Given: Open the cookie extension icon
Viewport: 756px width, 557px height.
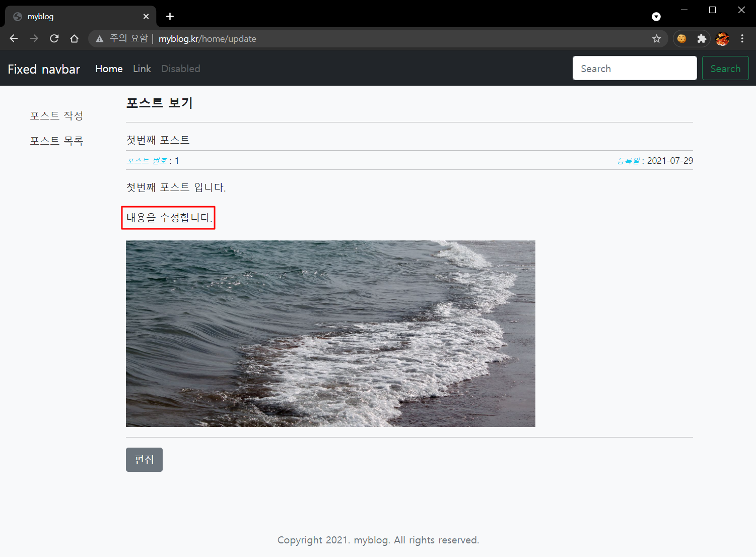Looking at the screenshot, I should pyautogui.click(x=681, y=39).
